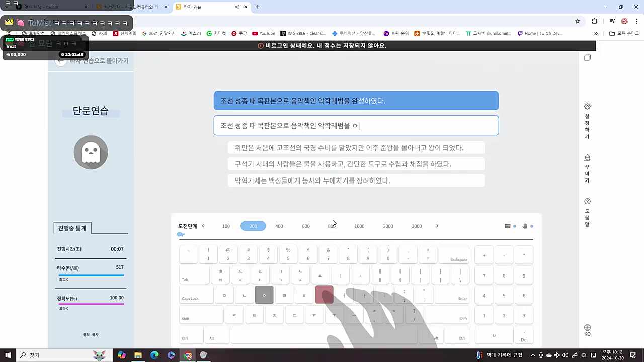
Task: Open 예스24 bookmark
Action: click(x=191, y=33)
